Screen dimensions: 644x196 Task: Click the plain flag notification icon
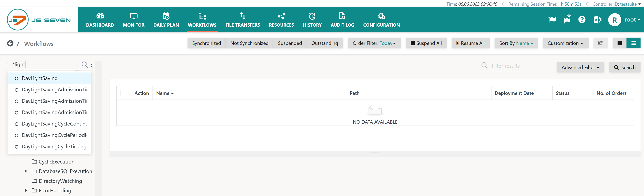[x=552, y=20]
